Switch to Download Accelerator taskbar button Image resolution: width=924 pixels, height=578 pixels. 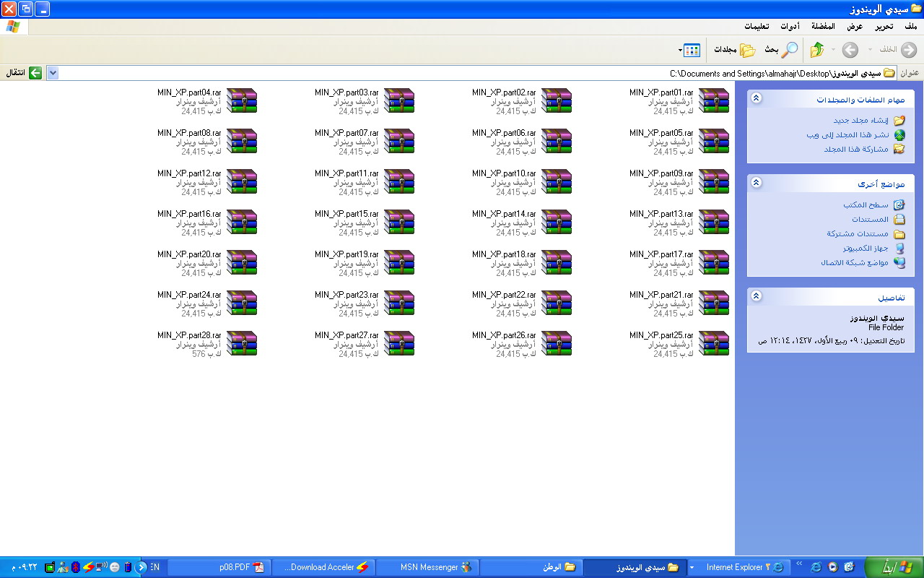[x=323, y=567]
